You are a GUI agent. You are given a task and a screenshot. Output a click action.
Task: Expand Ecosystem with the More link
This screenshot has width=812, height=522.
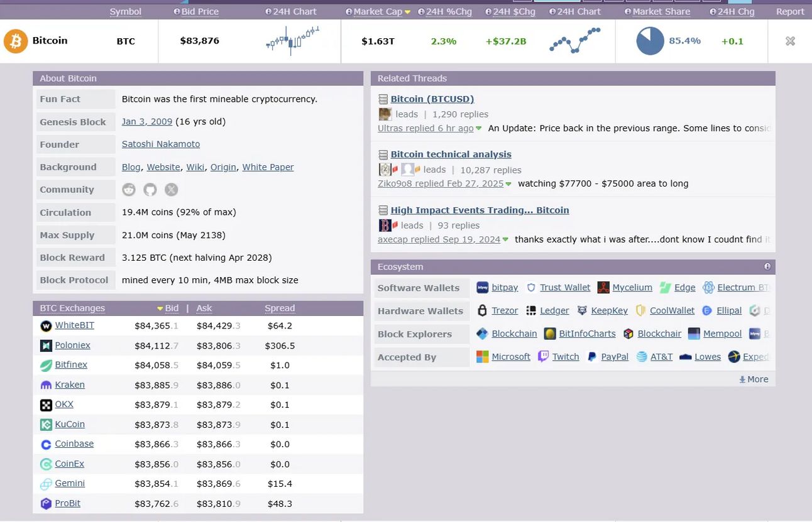click(754, 379)
